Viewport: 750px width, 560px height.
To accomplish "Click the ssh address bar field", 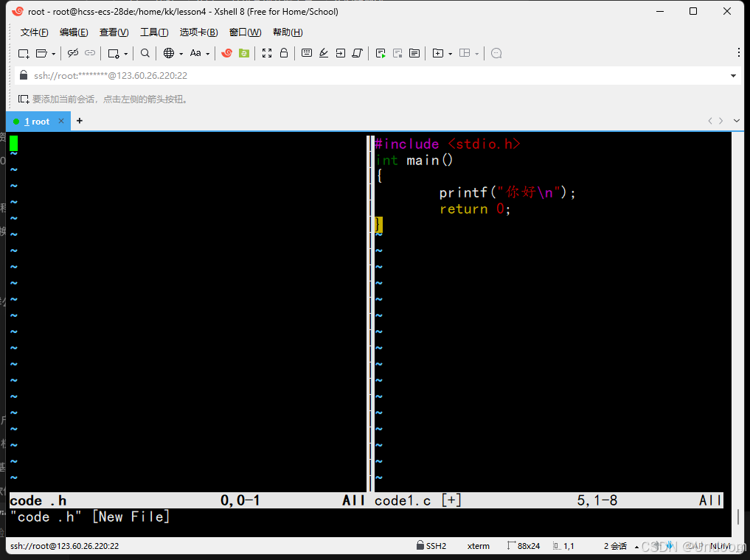I will point(373,76).
